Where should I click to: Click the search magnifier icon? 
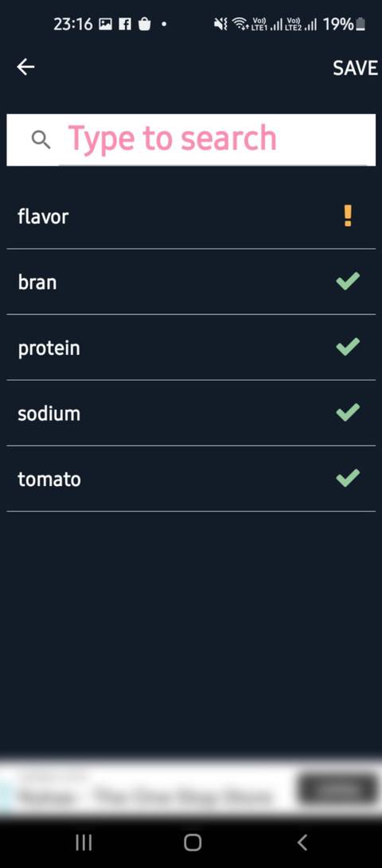click(41, 139)
